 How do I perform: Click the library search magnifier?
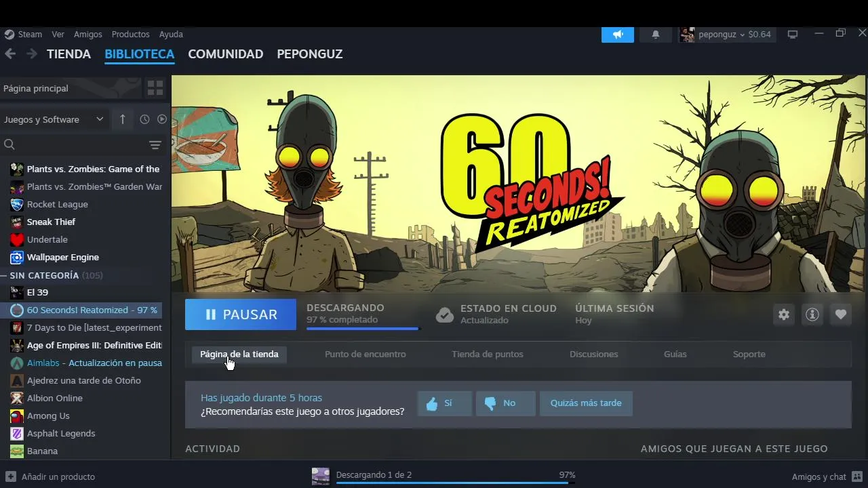pos(9,144)
